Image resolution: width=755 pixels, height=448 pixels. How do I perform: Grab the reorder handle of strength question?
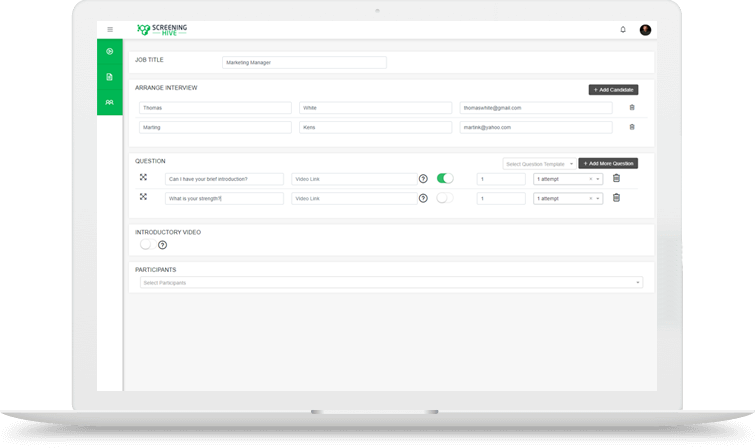[143, 197]
